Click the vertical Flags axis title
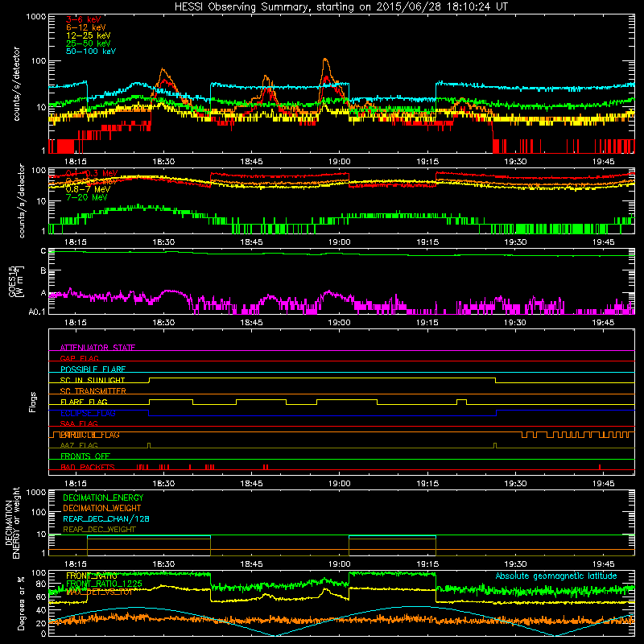Image resolution: width=644 pixels, height=644 pixels. click(x=33, y=402)
